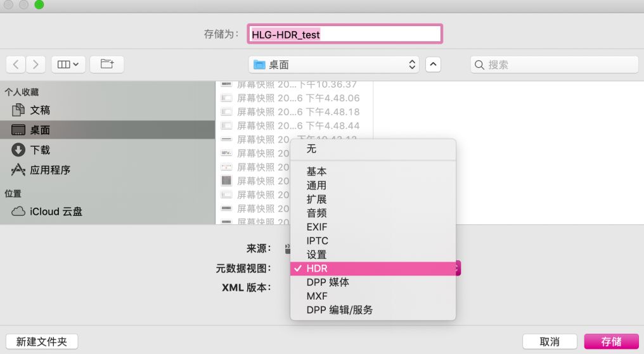Click the new folder icon in toolbar
Viewport: 644px width, 354px height.
point(106,65)
